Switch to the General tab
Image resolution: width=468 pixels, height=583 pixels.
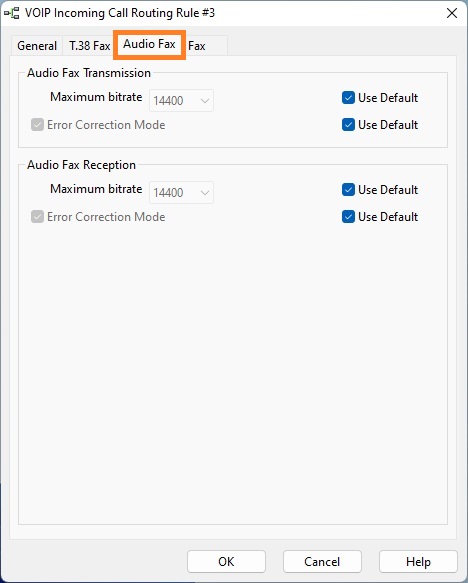(x=37, y=46)
